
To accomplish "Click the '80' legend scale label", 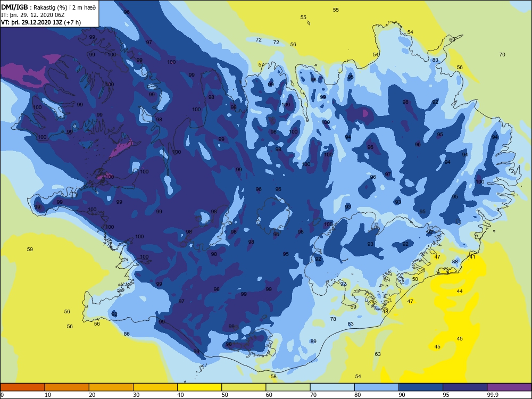I will 358,395.
